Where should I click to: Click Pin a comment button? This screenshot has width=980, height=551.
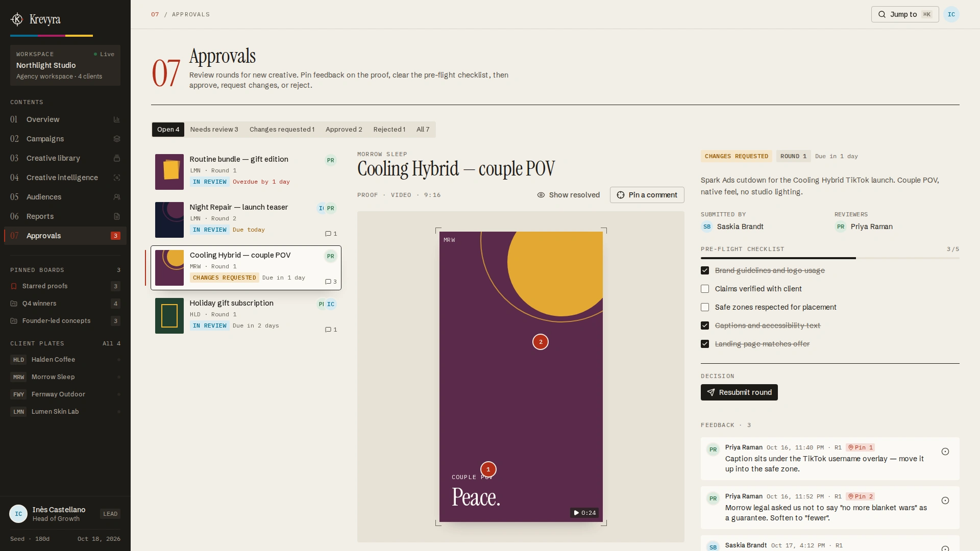click(x=647, y=195)
